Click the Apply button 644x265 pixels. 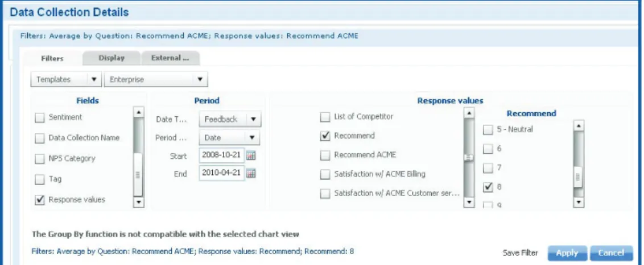(x=567, y=253)
